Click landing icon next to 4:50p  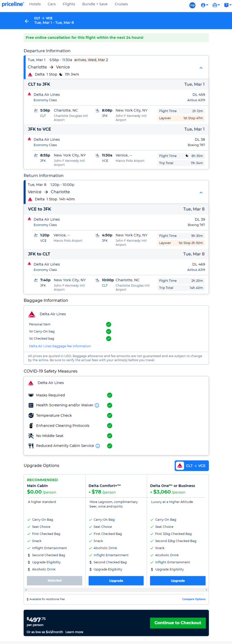[x=97, y=235]
